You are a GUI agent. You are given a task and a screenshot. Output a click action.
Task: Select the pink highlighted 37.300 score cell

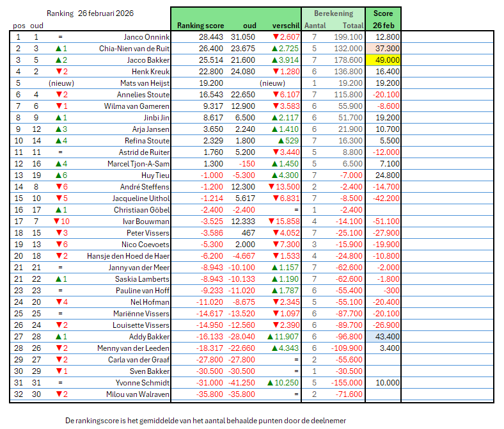[383, 48]
